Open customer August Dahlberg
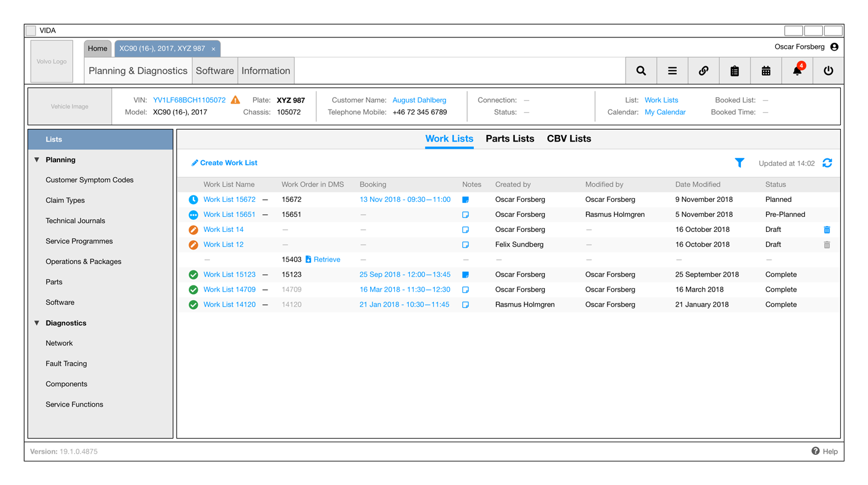This screenshot has height=485, width=868. pos(420,100)
